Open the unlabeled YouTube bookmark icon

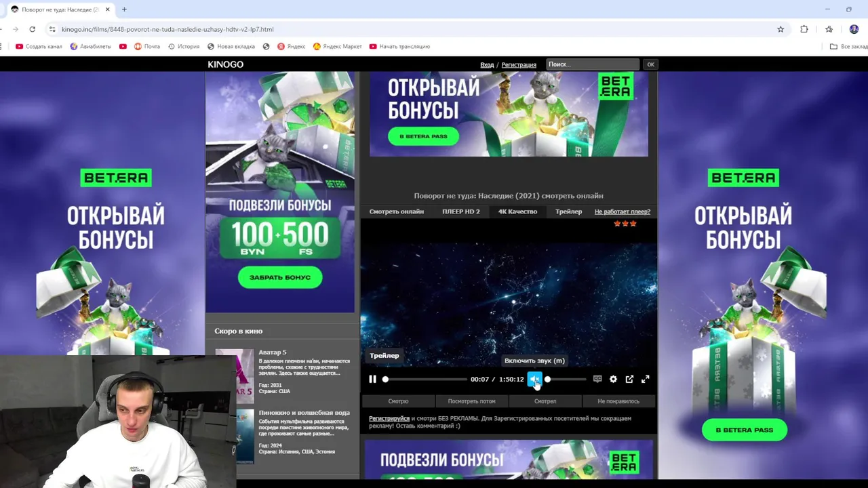123,47
